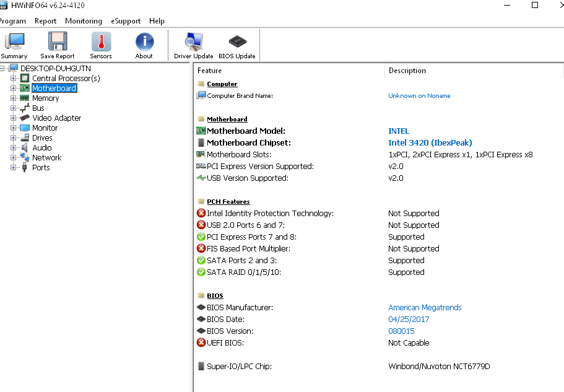This screenshot has width=564, height=392.
Task: Click the PCH Features section heading
Action: coord(228,201)
